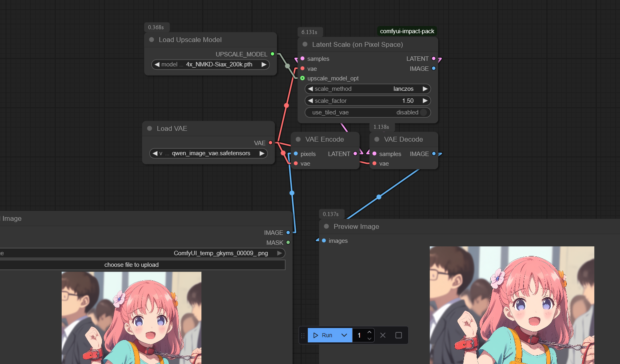Click the batch count field showing 1
620x364 pixels.
pos(359,335)
